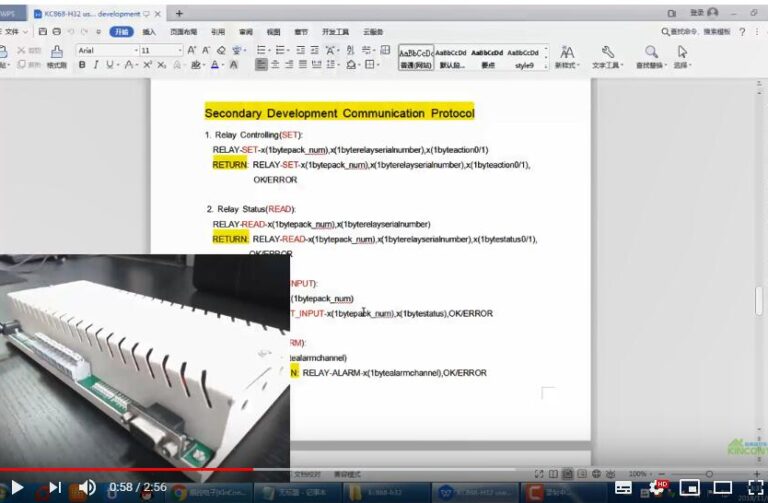Viewport: 768px width, 503px height.
Task: Click the text highlight color icon
Action: [194, 65]
